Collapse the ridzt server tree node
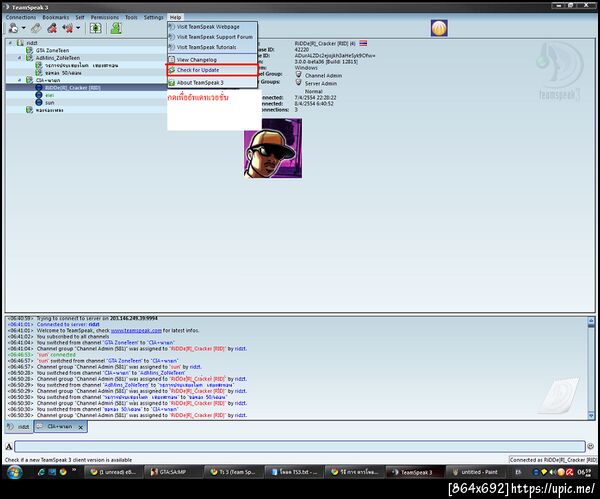600x499 pixels. pos(10,43)
